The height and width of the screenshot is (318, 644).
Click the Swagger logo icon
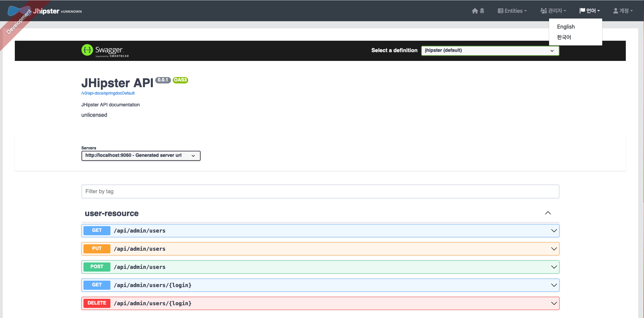click(87, 50)
